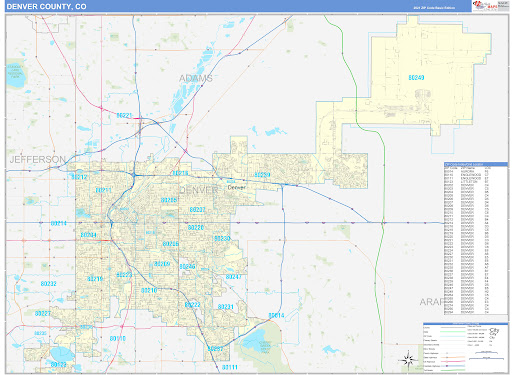The height and width of the screenshot is (375, 512).
Task: Click the ADAMS county label
Action: pos(196,78)
